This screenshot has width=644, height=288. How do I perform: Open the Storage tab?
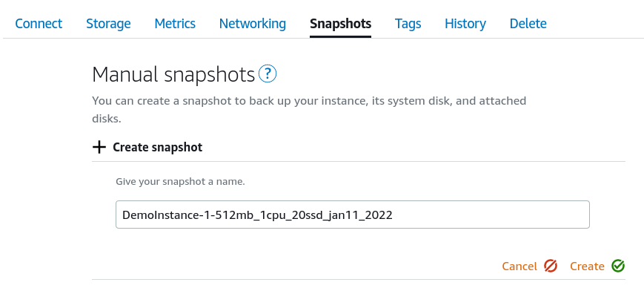pyautogui.click(x=108, y=24)
